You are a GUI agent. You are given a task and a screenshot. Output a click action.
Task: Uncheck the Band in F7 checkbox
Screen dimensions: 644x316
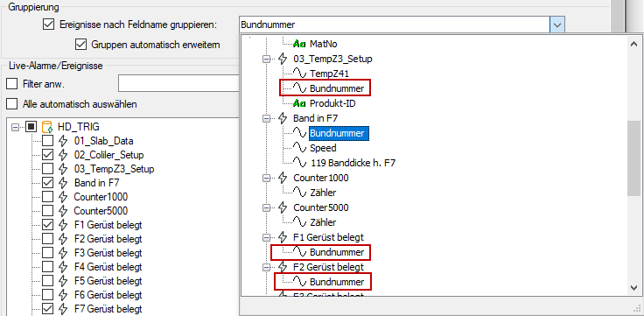[48, 182]
